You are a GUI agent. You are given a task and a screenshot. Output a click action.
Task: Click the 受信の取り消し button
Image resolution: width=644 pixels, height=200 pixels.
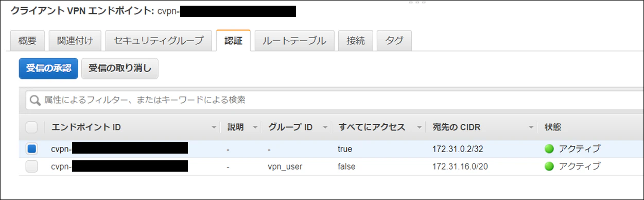(120, 68)
